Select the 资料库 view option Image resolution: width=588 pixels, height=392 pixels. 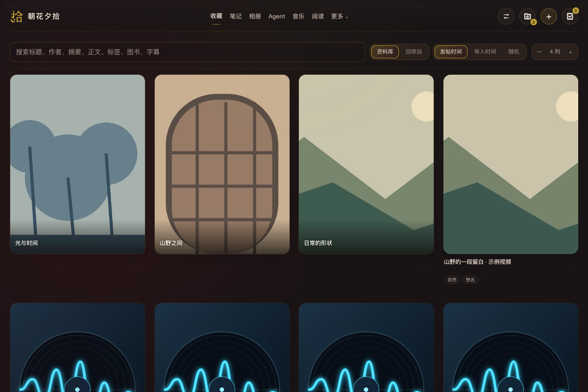[x=385, y=52]
